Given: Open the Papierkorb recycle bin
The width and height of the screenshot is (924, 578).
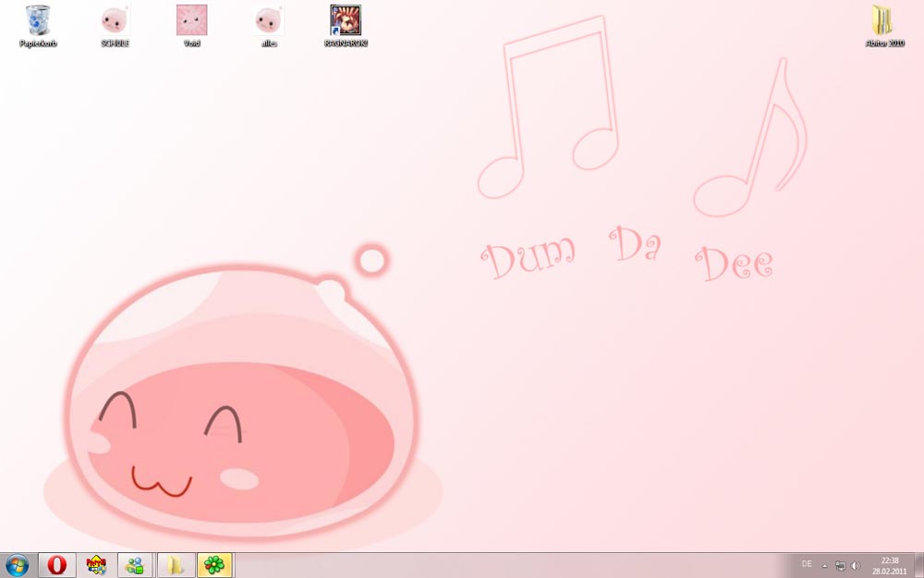Looking at the screenshot, I should tap(38, 21).
